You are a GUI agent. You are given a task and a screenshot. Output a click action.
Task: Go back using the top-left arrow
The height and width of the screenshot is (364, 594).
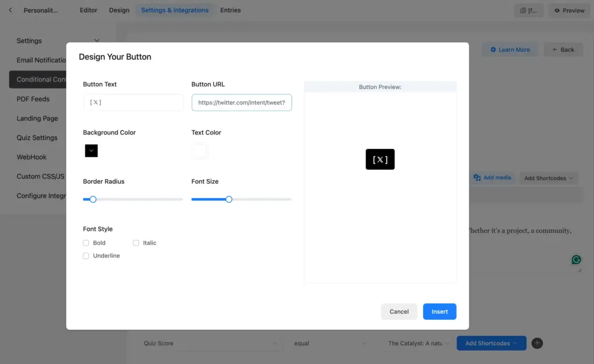click(x=10, y=10)
